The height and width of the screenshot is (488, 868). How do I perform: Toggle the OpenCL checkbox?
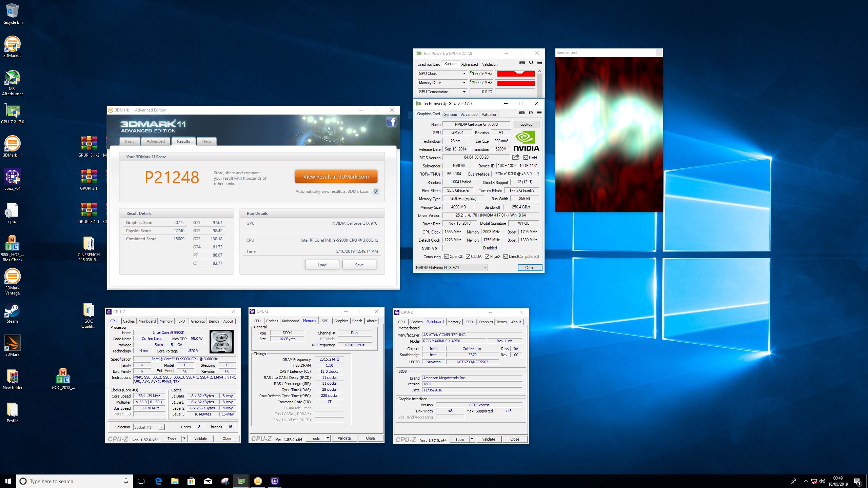[x=447, y=257]
